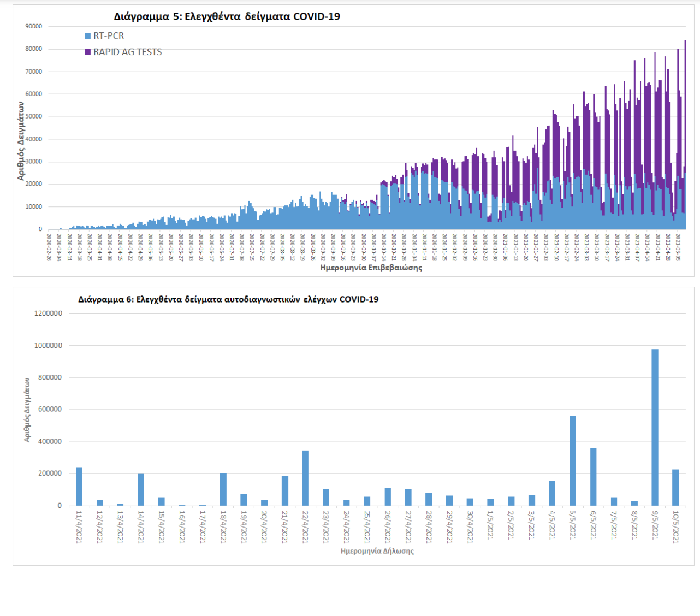
Task: Select the 14/4/2021 date label on x-axis
Action: (141, 526)
